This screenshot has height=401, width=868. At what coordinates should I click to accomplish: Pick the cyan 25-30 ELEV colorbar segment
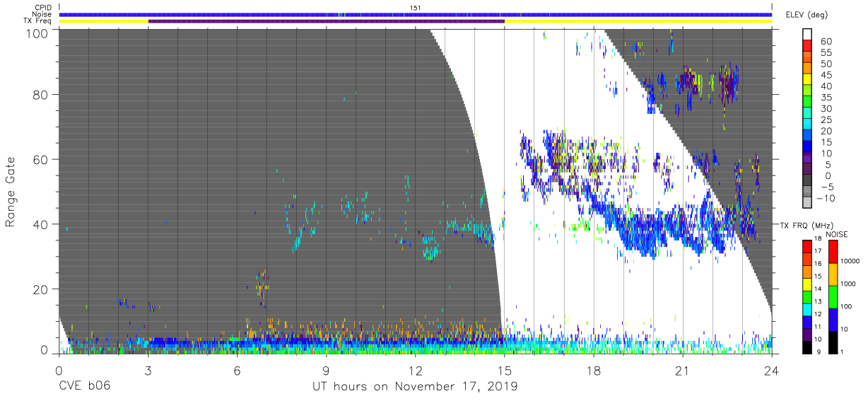pyautogui.click(x=808, y=114)
